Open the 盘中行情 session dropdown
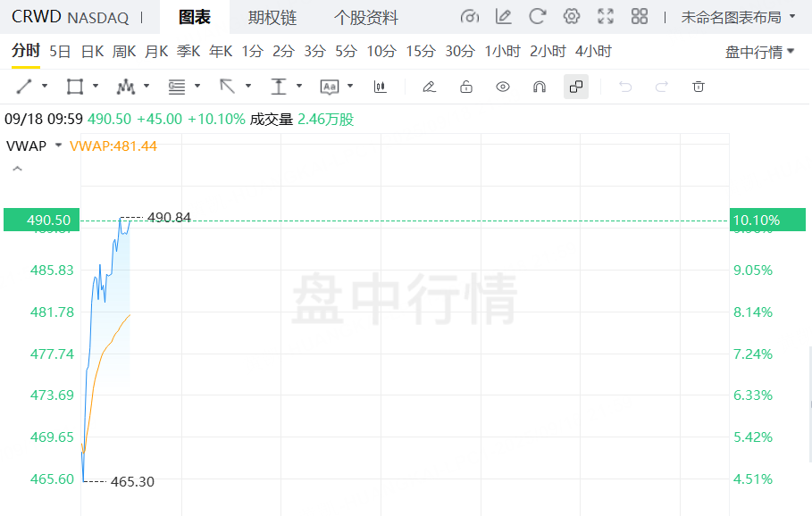Viewport: 812px width, 516px height. (759, 52)
